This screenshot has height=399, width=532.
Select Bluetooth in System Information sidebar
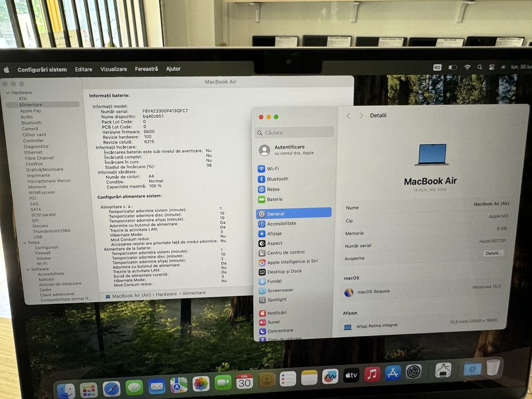tap(31, 123)
